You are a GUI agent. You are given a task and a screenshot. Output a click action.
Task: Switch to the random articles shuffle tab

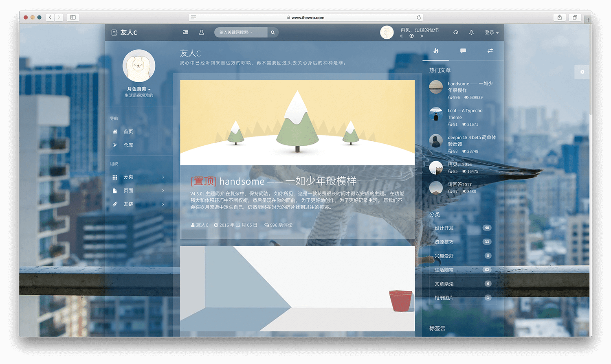point(490,51)
